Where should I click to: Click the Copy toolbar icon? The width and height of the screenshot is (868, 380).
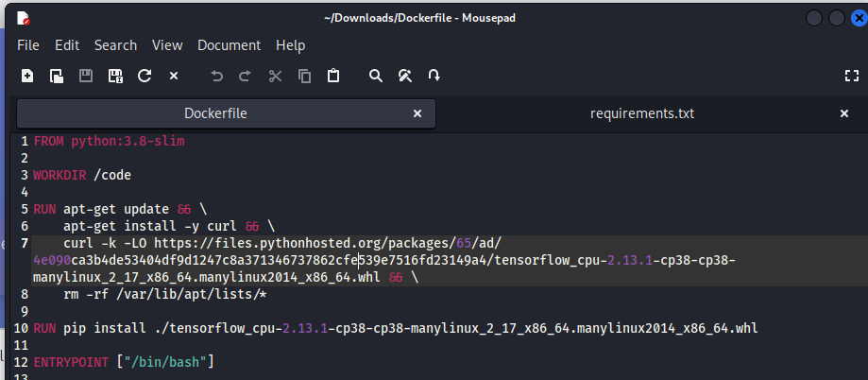tap(304, 76)
